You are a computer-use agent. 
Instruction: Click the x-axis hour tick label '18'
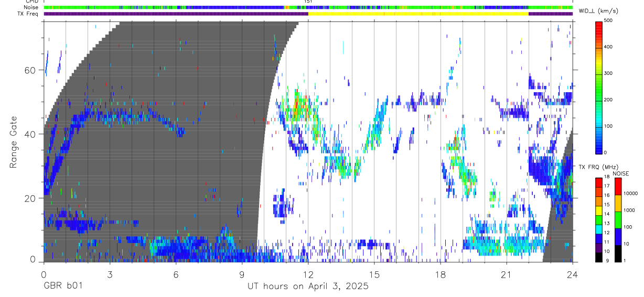pos(441,274)
